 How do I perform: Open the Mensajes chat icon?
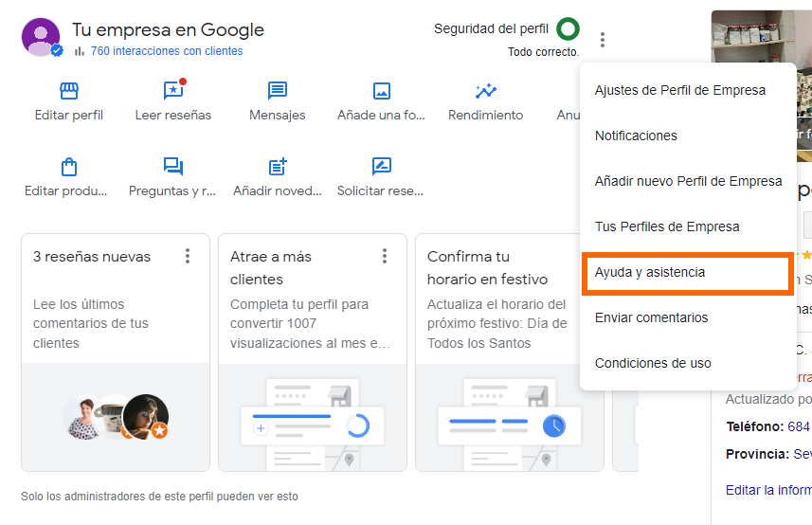click(278, 91)
